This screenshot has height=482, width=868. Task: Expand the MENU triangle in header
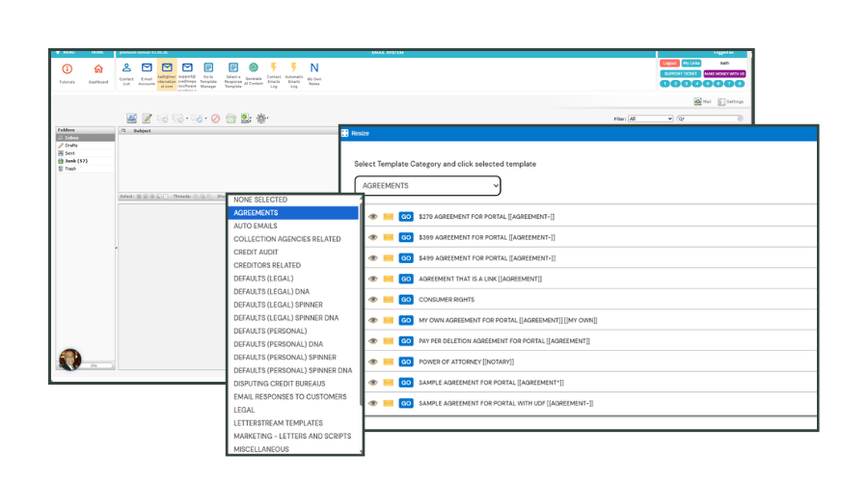click(x=58, y=53)
